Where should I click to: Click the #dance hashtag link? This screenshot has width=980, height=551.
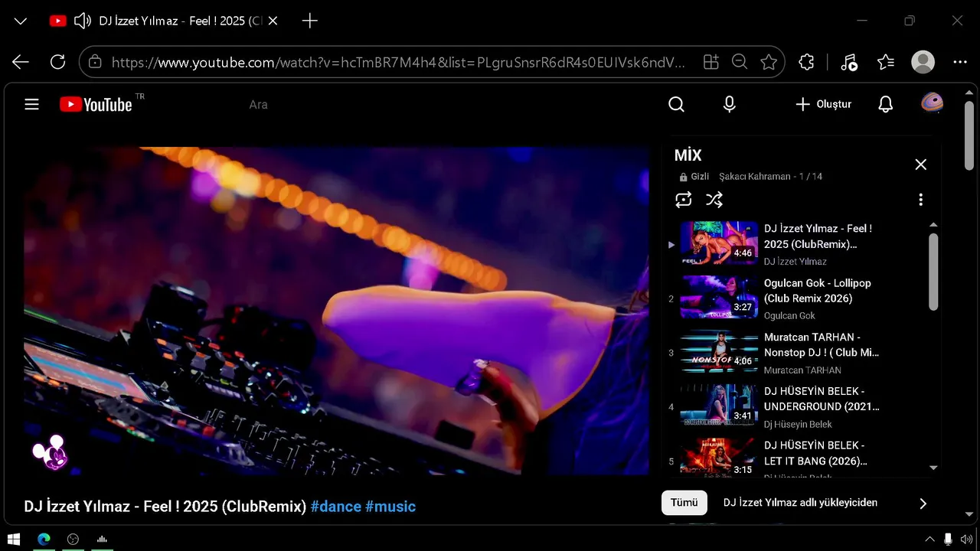335,506
